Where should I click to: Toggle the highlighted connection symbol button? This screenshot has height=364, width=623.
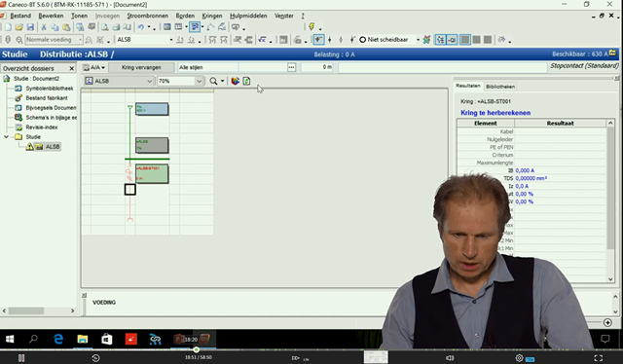(x=318, y=39)
